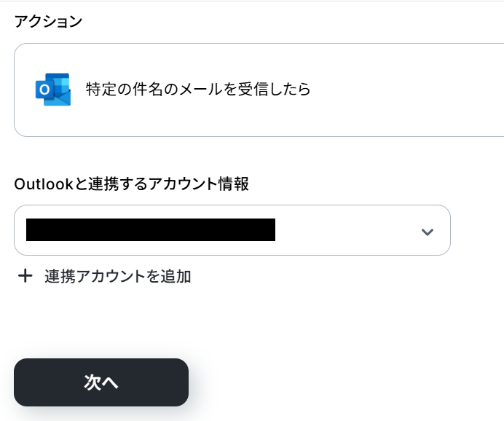Click the plus icon beside 連携アカウントを追加
Image resolution: width=504 pixels, height=421 pixels.
[x=25, y=276]
